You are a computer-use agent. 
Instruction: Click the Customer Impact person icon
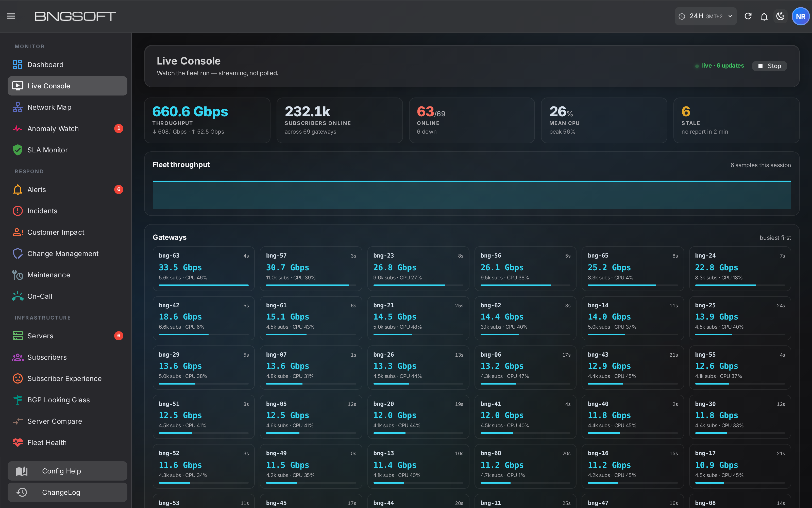[x=18, y=232]
